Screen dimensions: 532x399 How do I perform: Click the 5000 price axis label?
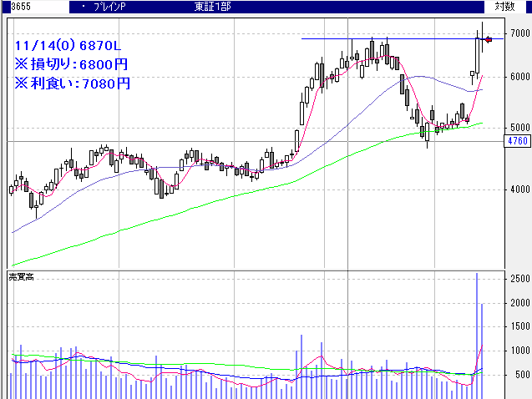point(519,128)
